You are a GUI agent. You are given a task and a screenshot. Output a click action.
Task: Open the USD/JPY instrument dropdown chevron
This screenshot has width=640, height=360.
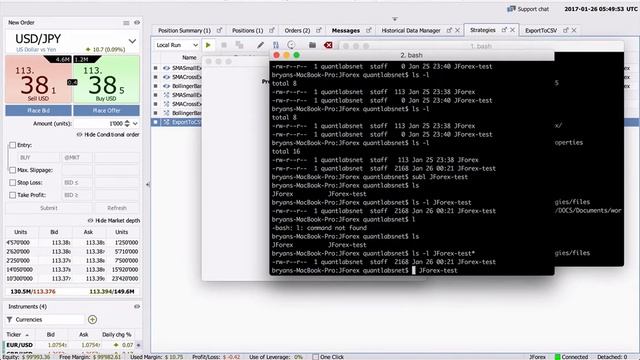(132, 41)
